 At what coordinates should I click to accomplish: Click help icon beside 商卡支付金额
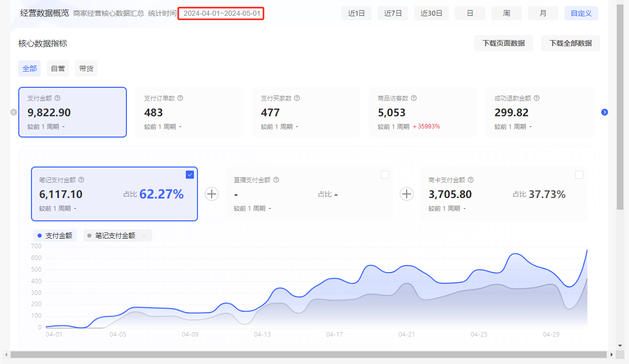click(471, 180)
